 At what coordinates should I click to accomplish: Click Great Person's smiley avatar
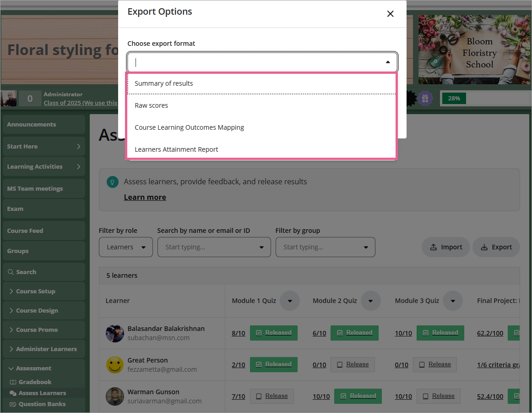114,365
